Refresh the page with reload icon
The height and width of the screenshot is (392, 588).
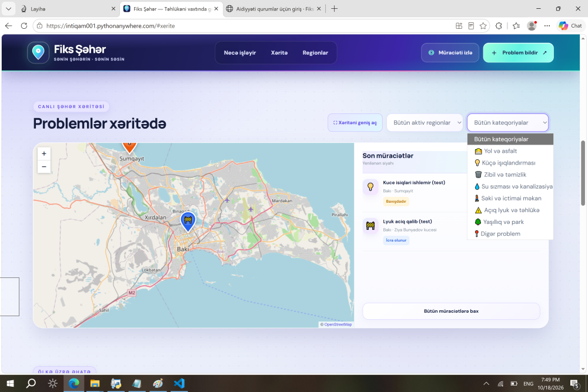(x=24, y=26)
